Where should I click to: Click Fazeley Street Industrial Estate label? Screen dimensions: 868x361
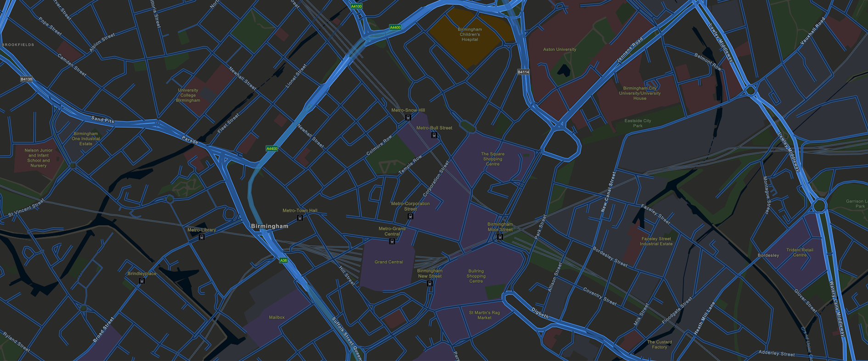coord(656,241)
